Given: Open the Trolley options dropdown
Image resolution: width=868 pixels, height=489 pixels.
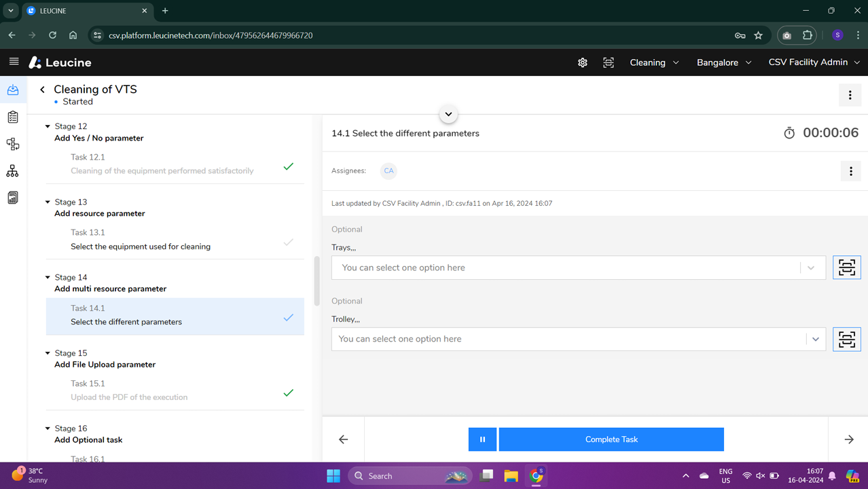Looking at the screenshot, I should [x=816, y=339].
